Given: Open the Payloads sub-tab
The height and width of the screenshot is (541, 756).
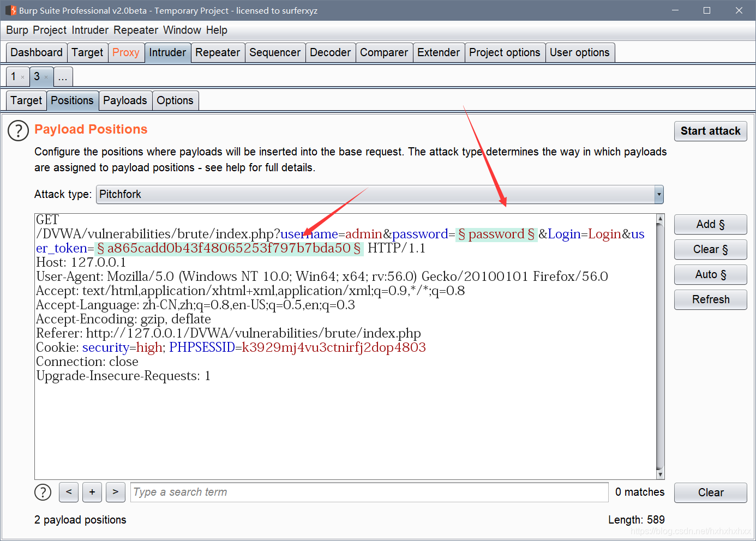Looking at the screenshot, I should coord(125,100).
